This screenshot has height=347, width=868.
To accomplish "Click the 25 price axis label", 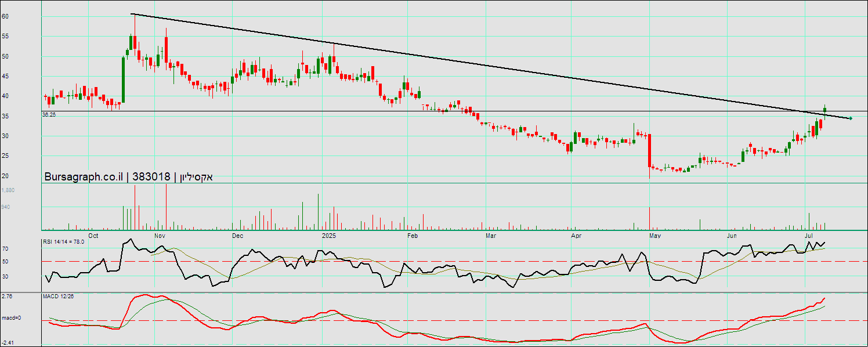I will pos(5,156).
